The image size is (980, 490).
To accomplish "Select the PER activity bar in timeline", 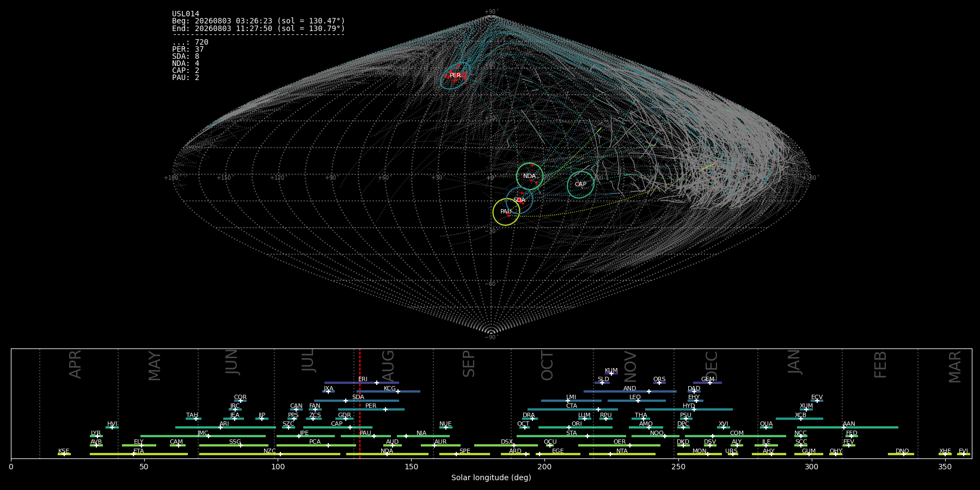I will pos(371,409).
